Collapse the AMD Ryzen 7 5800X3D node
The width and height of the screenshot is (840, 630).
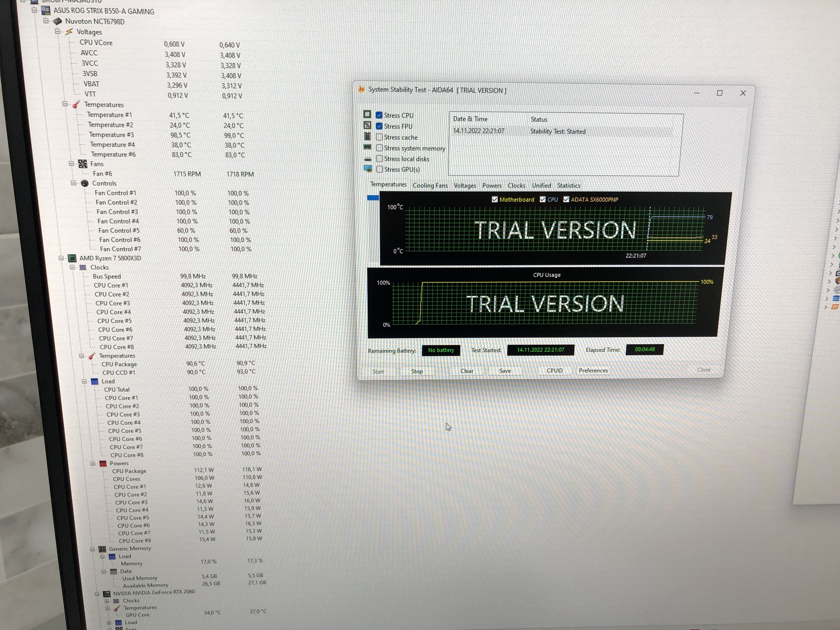[61, 258]
